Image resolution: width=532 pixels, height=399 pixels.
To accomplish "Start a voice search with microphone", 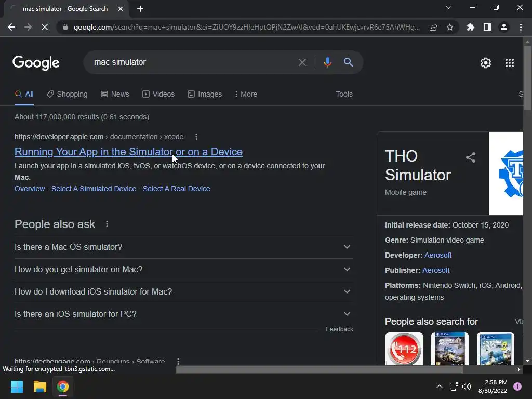I will [327, 62].
